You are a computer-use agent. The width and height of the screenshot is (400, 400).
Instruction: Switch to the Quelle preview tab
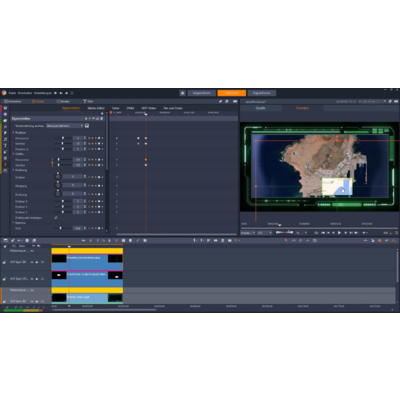261,108
